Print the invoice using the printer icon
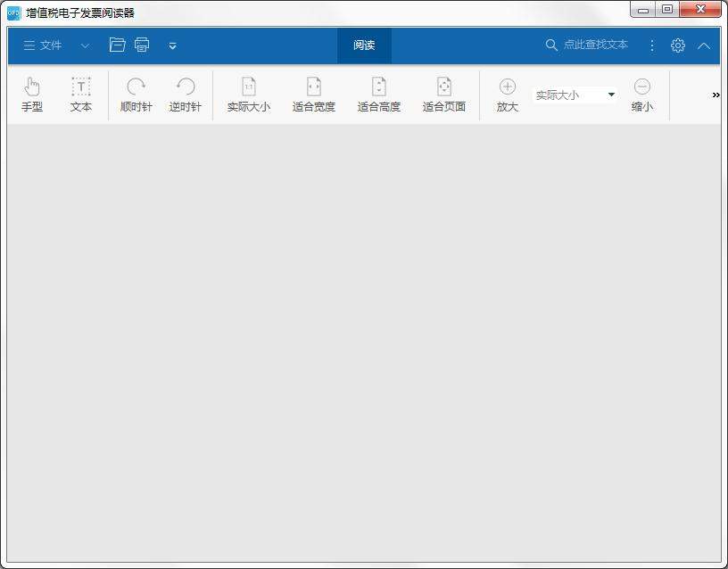Image resolution: width=728 pixels, height=569 pixels. pyautogui.click(x=141, y=45)
